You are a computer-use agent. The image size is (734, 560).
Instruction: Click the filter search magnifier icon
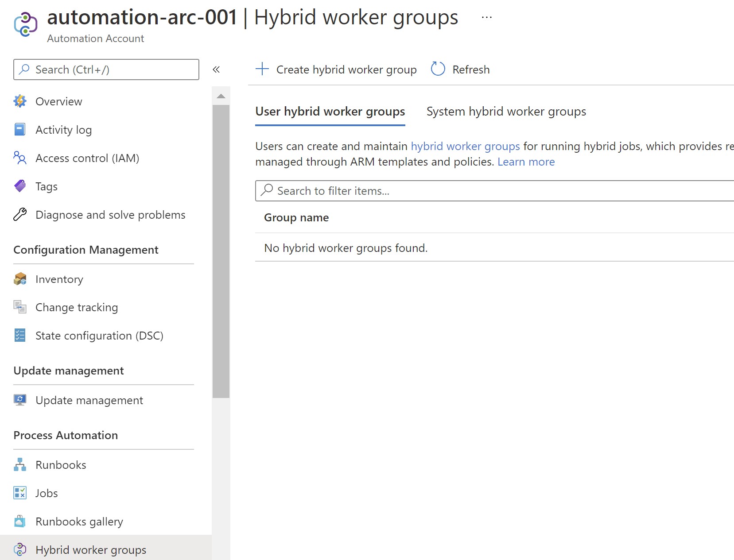coord(267,190)
